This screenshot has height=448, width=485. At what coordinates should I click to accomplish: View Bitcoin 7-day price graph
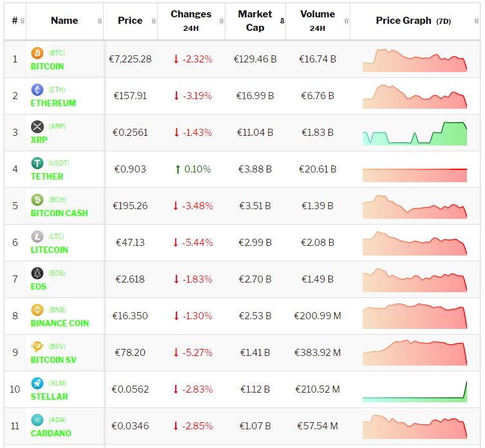[x=415, y=59]
